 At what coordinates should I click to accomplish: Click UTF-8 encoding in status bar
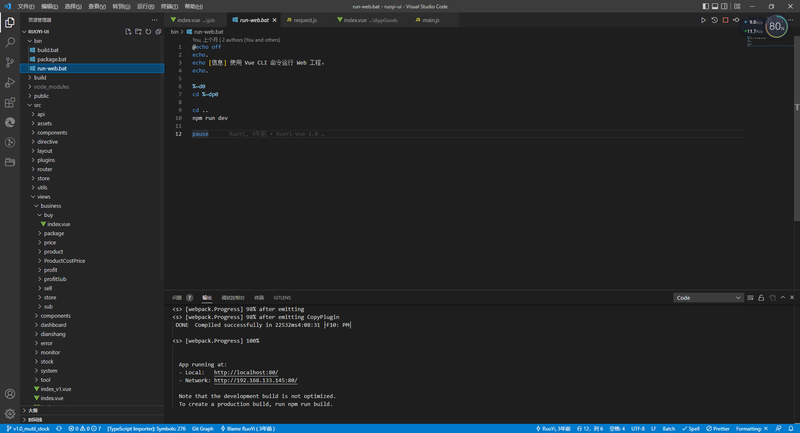pyautogui.click(x=638, y=429)
